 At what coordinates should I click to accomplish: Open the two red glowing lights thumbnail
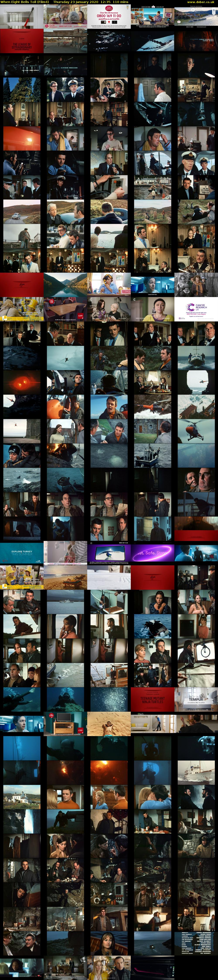pos(22,382)
